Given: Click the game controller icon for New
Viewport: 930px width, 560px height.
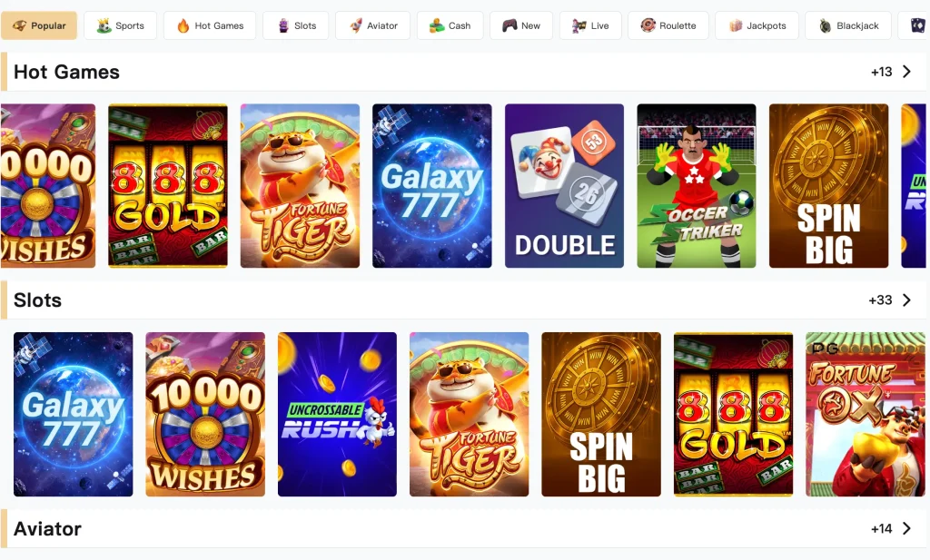Looking at the screenshot, I should (x=510, y=25).
